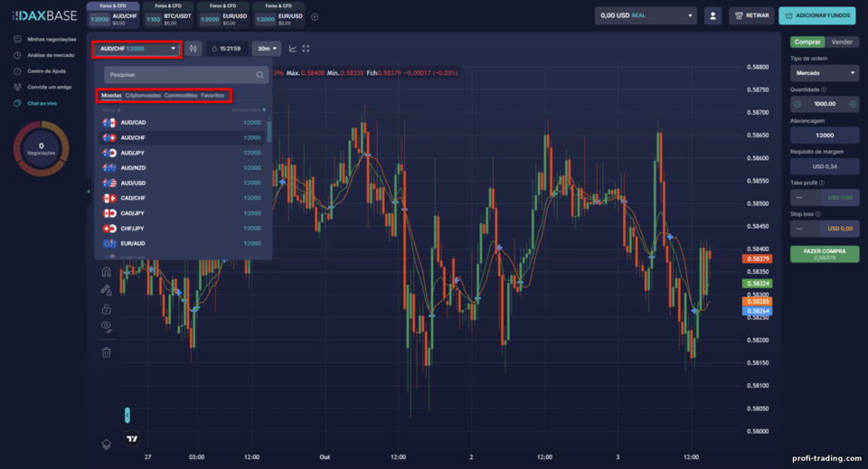Screen dimensions: 868x469
Task: Sort the list by the Alavancagem column
Action: point(248,110)
